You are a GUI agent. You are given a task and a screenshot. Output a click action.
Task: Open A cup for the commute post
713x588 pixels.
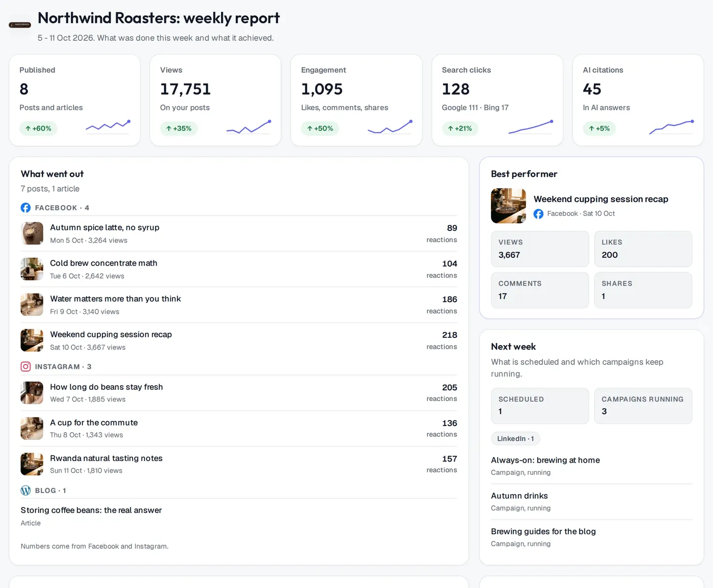pos(239,429)
